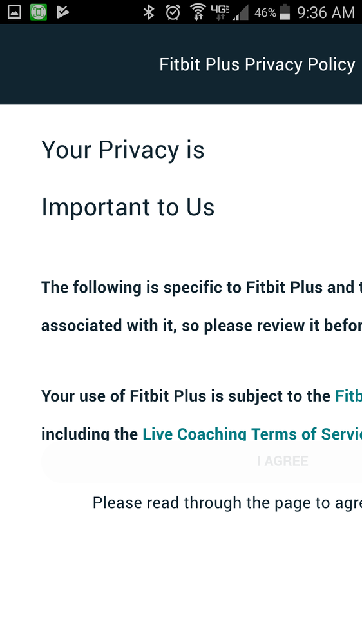Open the teal Fitbit link after 'subject to the'
The width and height of the screenshot is (362, 644).
pos(348,396)
